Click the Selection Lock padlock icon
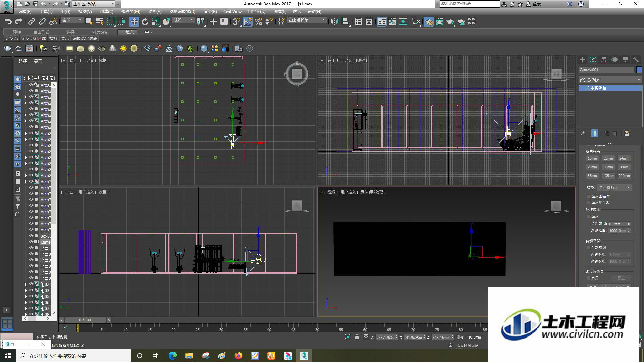The width and height of the screenshot is (644, 363). pyautogui.click(x=357, y=338)
